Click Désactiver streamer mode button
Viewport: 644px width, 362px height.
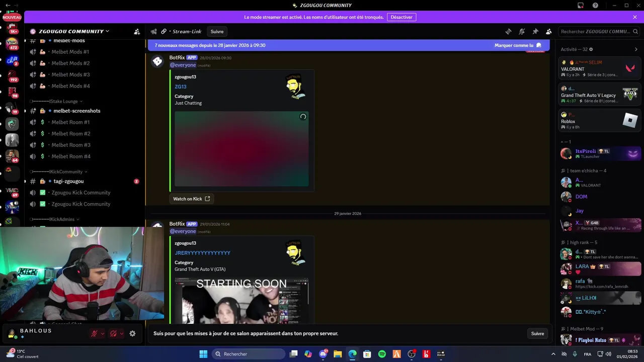[401, 17]
